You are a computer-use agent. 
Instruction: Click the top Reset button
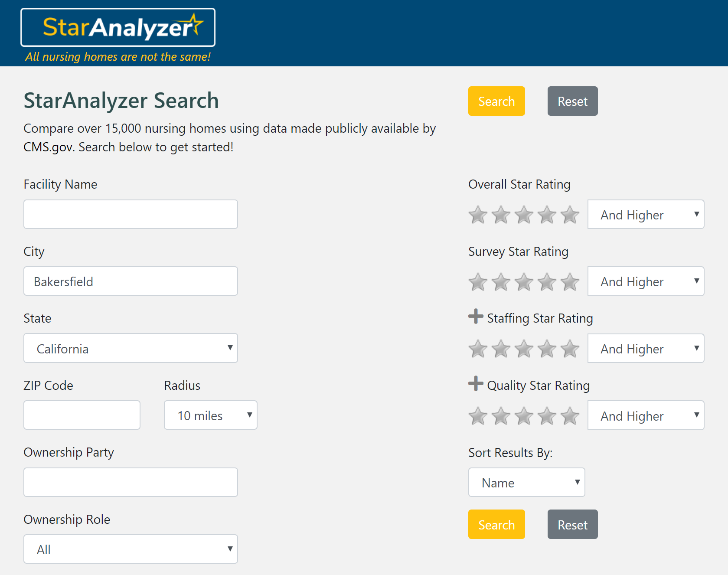pos(572,101)
